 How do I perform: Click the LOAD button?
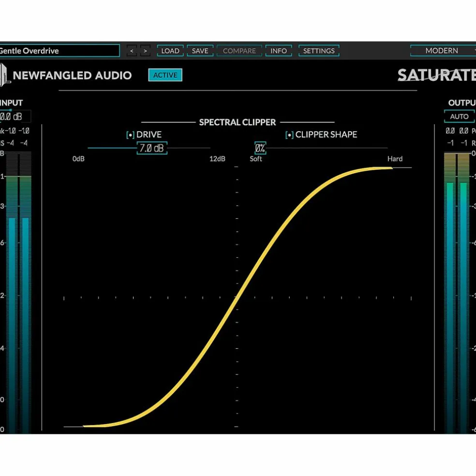[x=170, y=51]
